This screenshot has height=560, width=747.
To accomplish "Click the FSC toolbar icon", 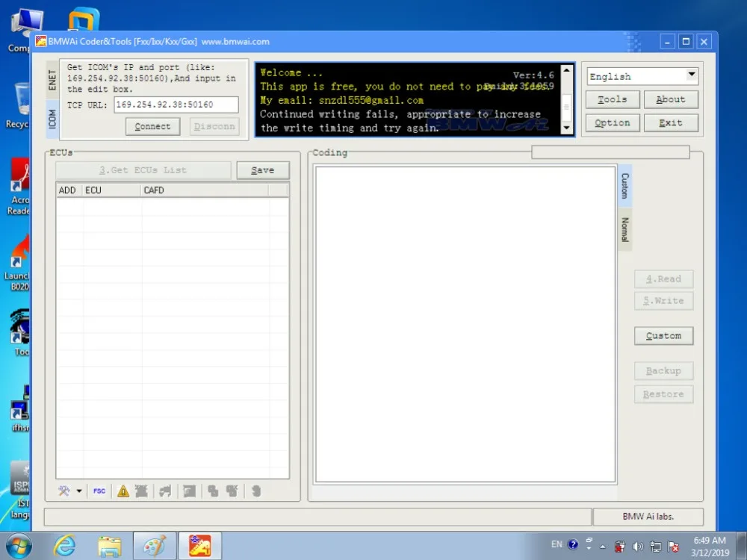I will [x=99, y=491].
